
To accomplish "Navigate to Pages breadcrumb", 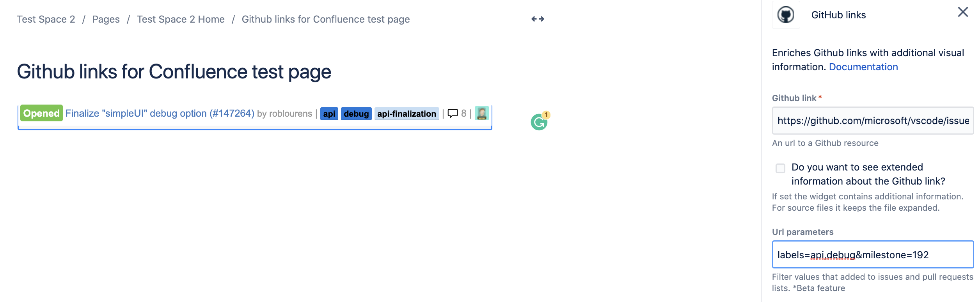I will [106, 20].
